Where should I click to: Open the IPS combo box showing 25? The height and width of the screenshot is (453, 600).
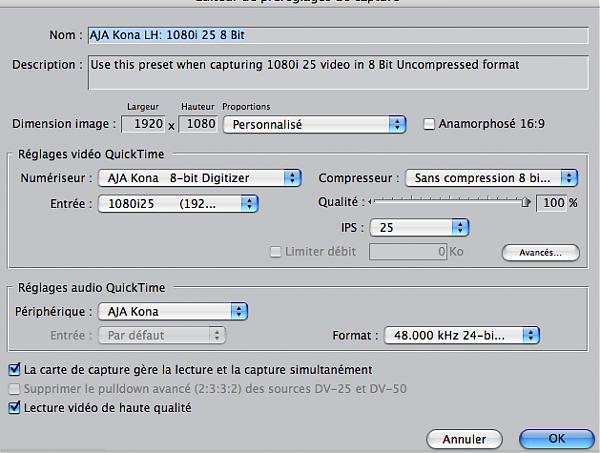419,228
